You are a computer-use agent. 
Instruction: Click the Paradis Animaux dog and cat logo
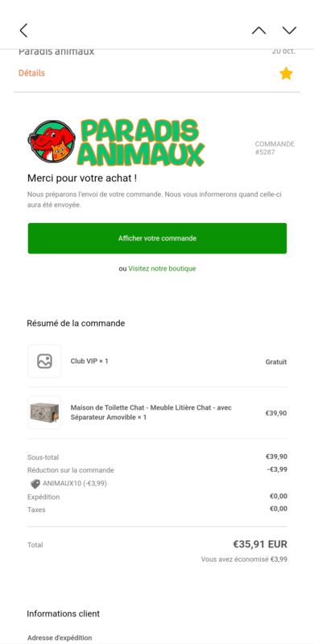click(52, 142)
